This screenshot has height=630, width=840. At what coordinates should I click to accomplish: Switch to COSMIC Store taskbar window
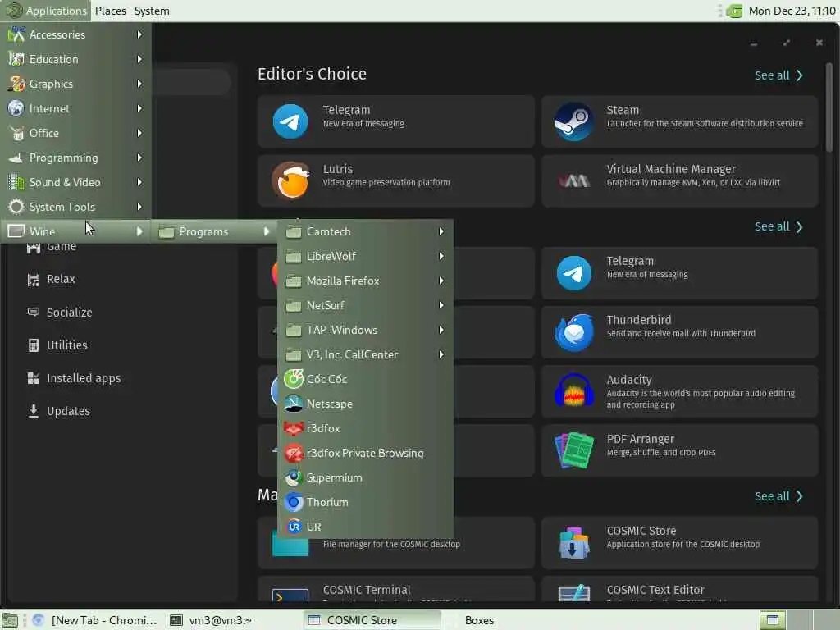(372, 620)
